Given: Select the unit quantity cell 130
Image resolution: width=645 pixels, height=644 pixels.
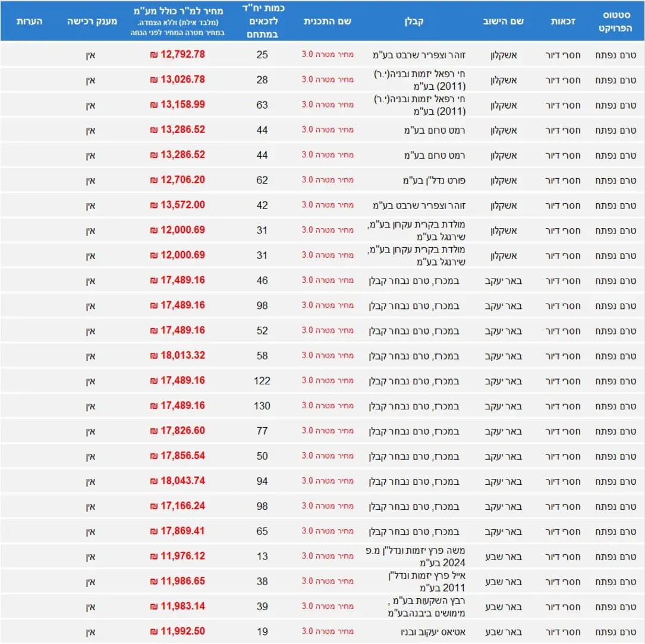Looking at the screenshot, I should [262, 406].
